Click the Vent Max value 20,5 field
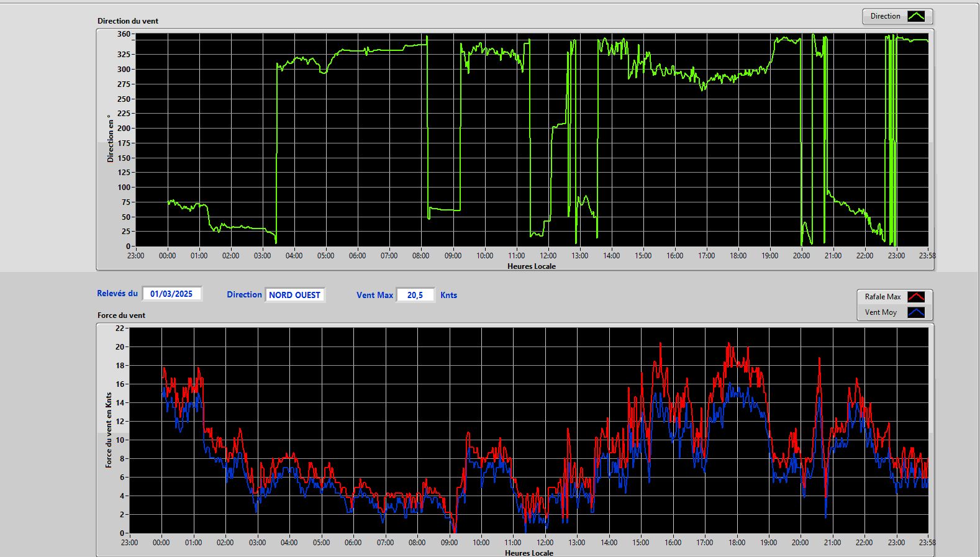This screenshot has height=557, width=980. 415,295
